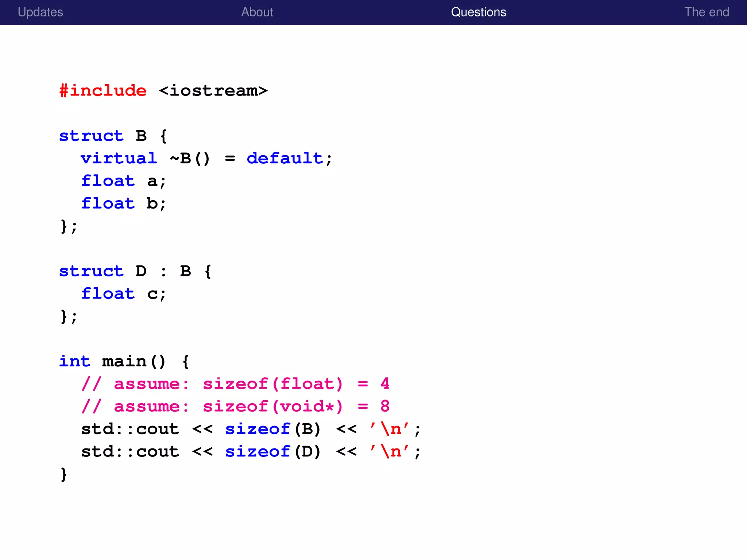Click the sizeof(float) = 4 comment
The image size is (747, 560).
(x=235, y=384)
